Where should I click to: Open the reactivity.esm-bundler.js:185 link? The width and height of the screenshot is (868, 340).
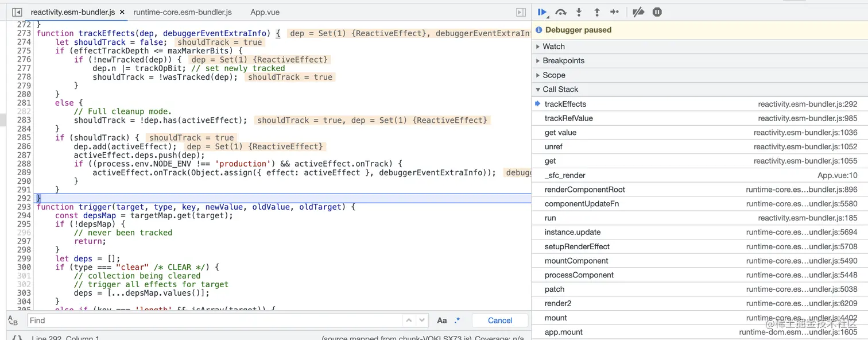tap(808, 218)
